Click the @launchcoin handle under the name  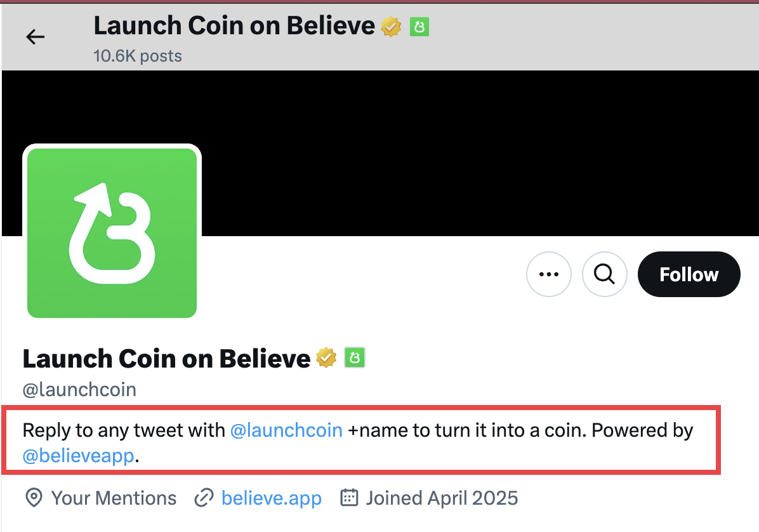click(x=79, y=390)
